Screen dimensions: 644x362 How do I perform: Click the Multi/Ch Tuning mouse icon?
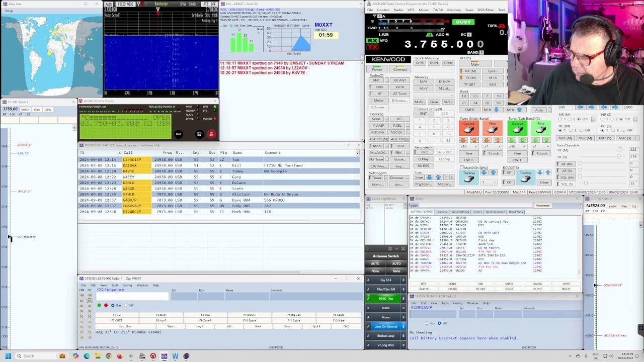[468, 176]
